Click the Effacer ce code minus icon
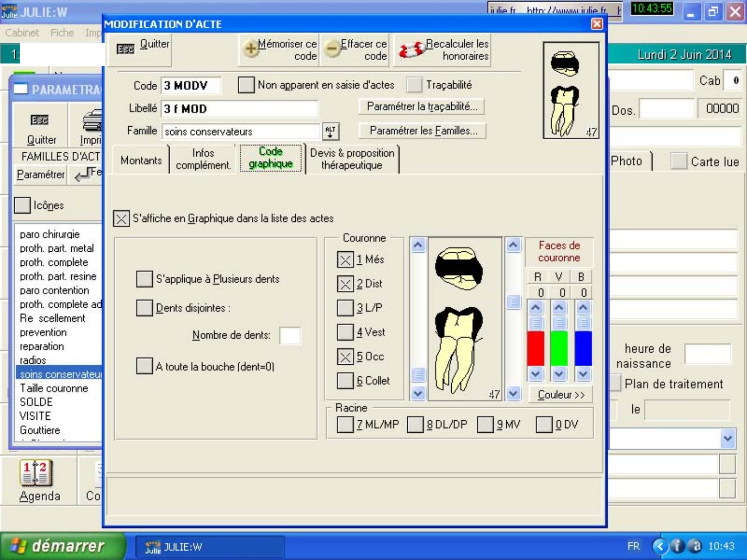This screenshot has height=560, width=747. [332, 49]
